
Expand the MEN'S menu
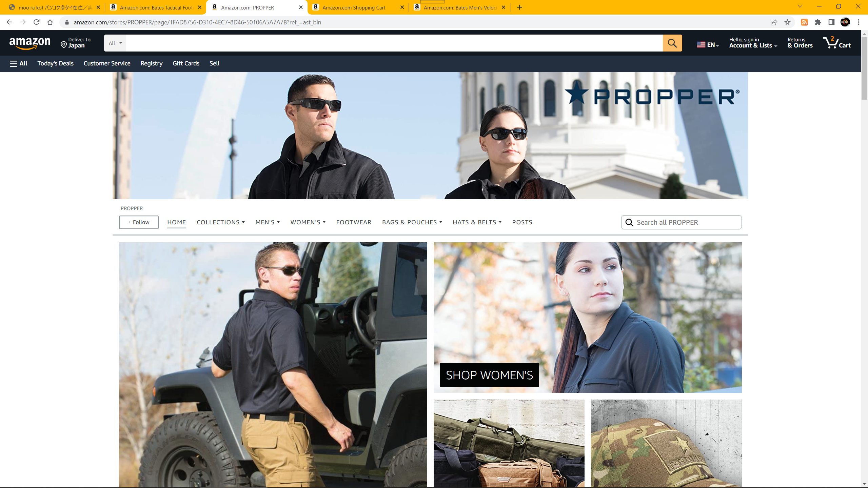[268, 222]
